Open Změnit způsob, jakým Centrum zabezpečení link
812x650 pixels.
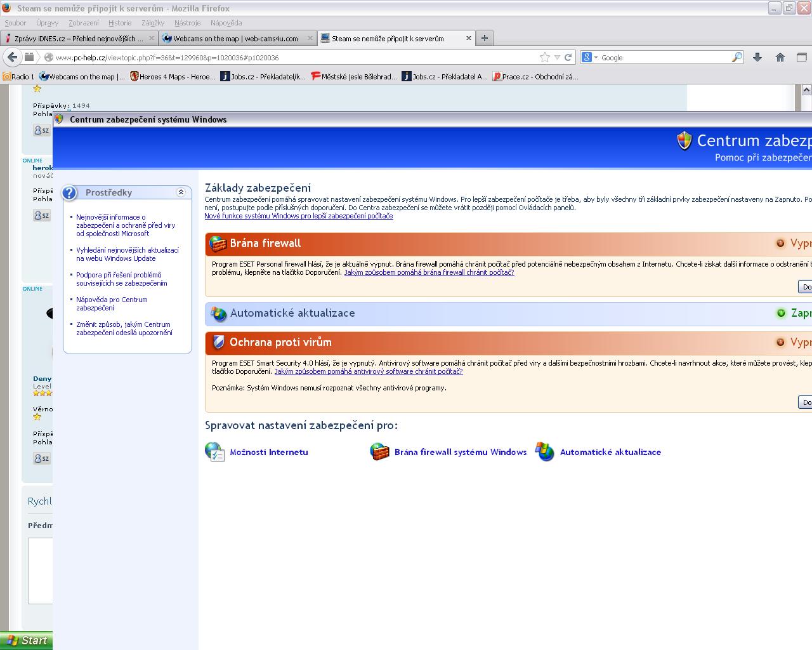coord(124,329)
